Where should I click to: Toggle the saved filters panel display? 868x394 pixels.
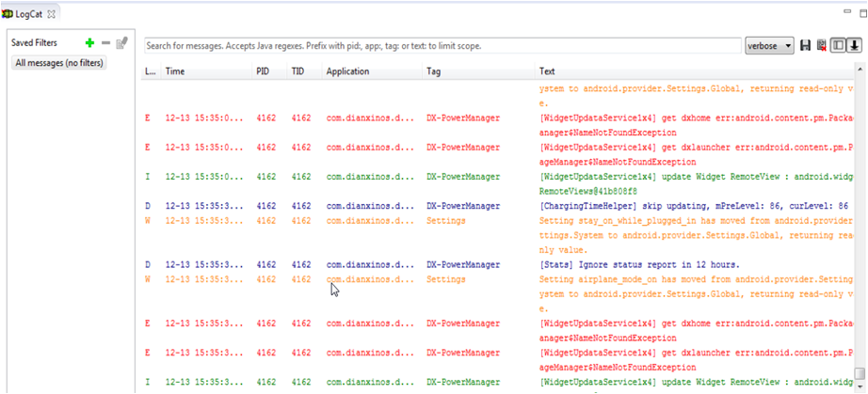tap(839, 46)
